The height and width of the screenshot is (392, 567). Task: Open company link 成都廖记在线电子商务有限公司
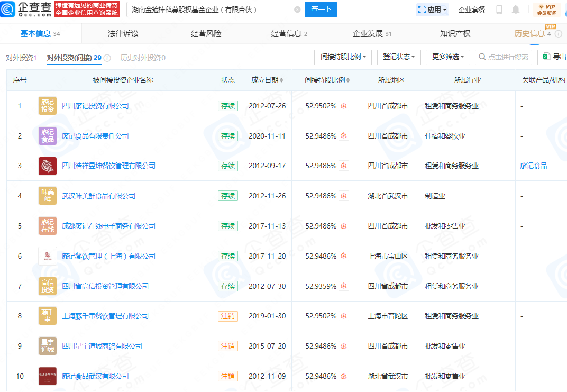108,226
